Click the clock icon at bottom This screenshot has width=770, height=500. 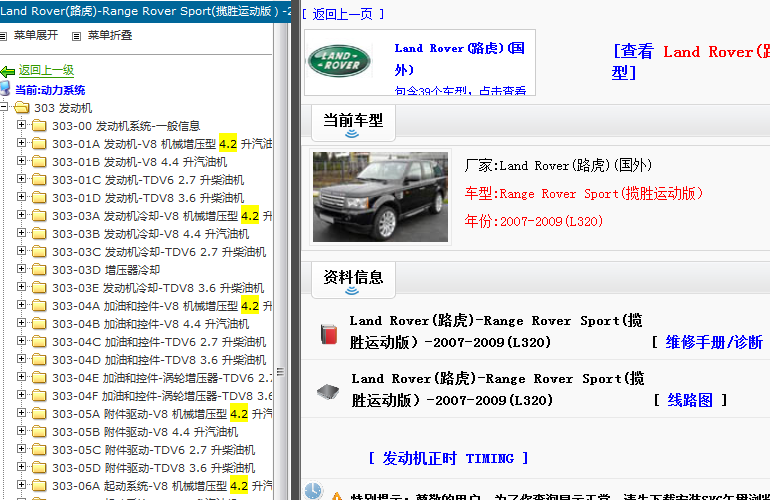pos(313,491)
